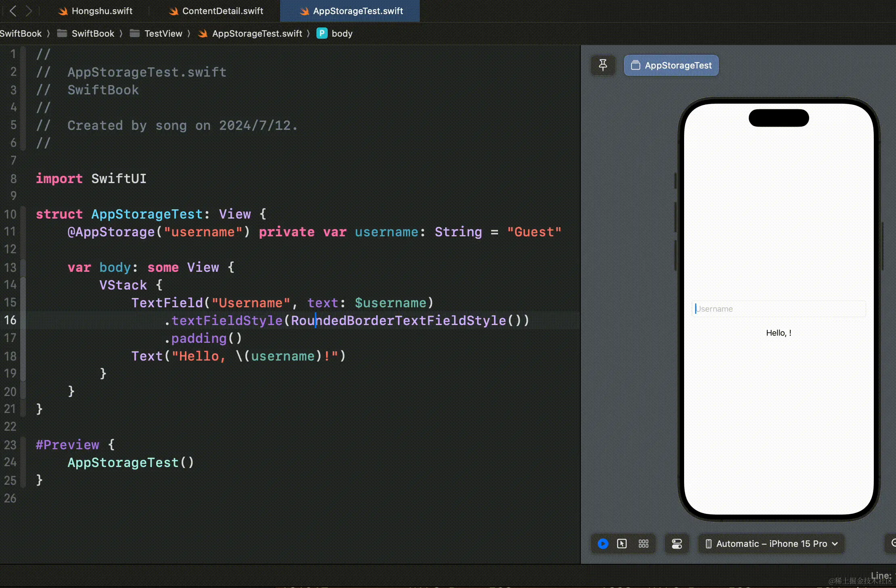Click the zoom out magnifier icon
This screenshot has width=896, height=588.
point(893,543)
